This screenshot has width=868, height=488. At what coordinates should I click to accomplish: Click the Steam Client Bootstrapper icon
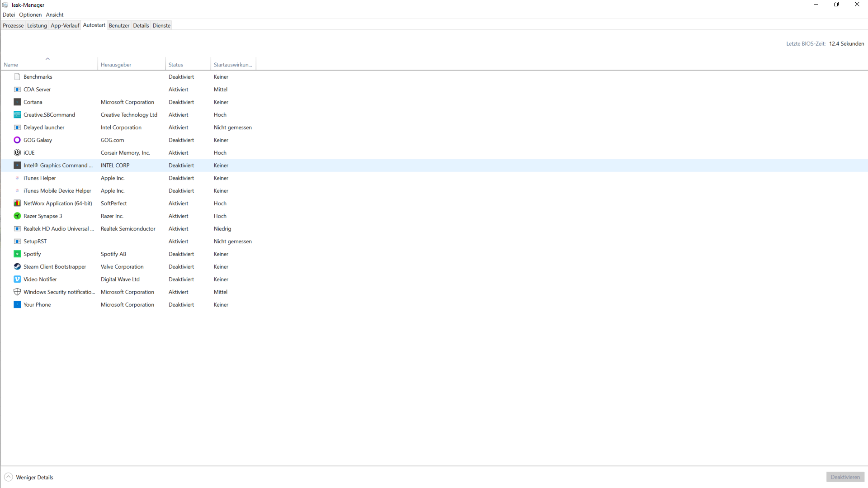pos(17,267)
